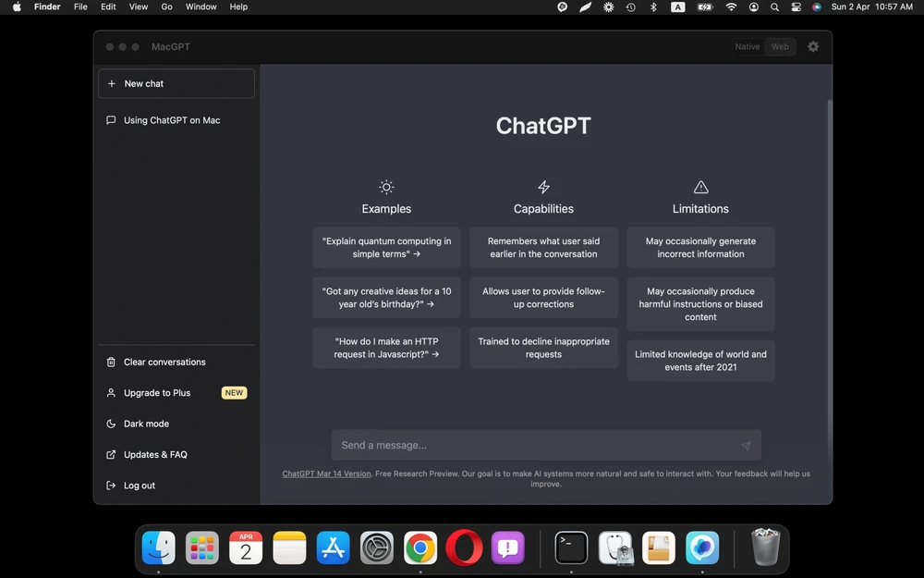Click the sun-shaped menu bar icon
The height and width of the screenshot is (578, 924).
tap(608, 7)
